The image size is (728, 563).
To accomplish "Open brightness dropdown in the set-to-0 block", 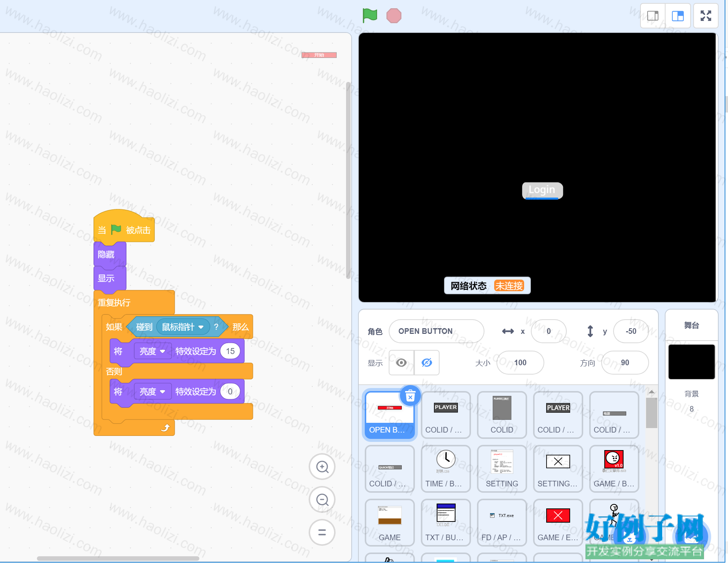I will (x=153, y=392).
